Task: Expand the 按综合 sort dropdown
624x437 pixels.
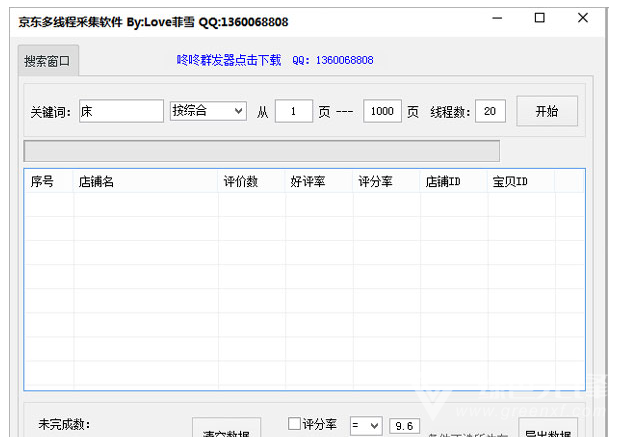Action: pos(208,111)
